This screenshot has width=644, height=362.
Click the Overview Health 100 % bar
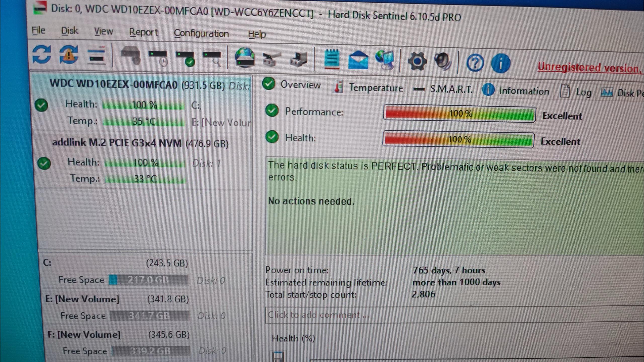point(458,139)
